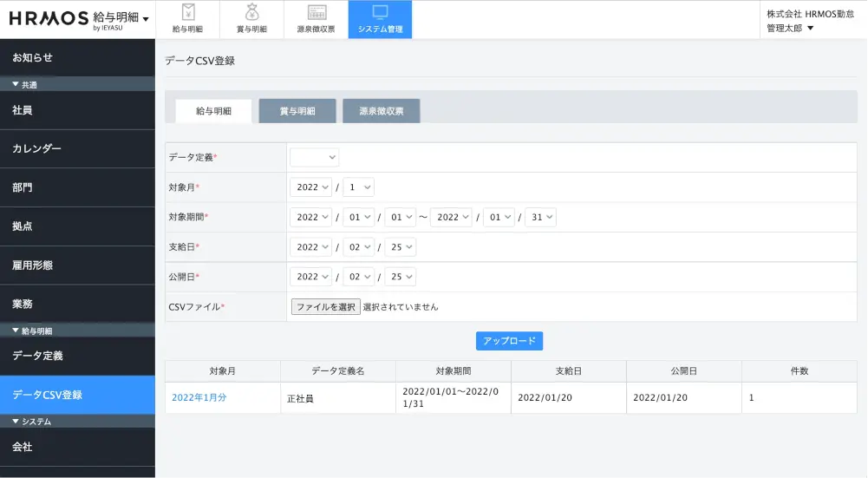Switch to the 給与明細 CSV tab
Image resolution: width=868 pixels, height=478 pixels.
click(x=213, y=111)
